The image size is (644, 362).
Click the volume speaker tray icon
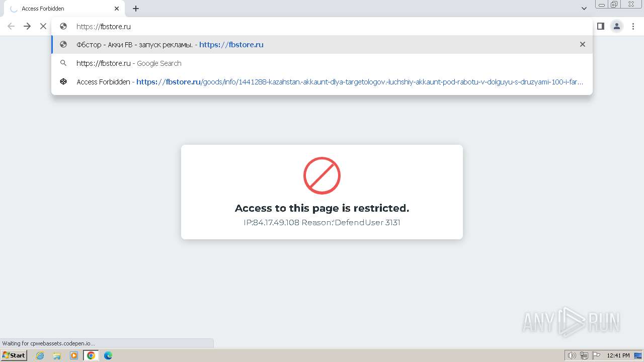pyautogui.click(x=572, y=355)
